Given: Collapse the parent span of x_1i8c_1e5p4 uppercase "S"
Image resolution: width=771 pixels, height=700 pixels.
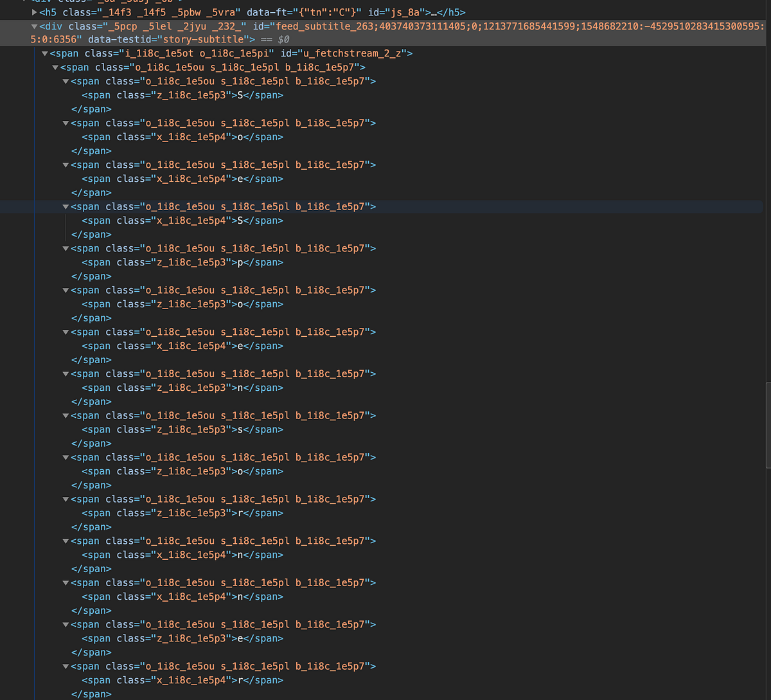Looking at the screenshot, I should point(66,207).
